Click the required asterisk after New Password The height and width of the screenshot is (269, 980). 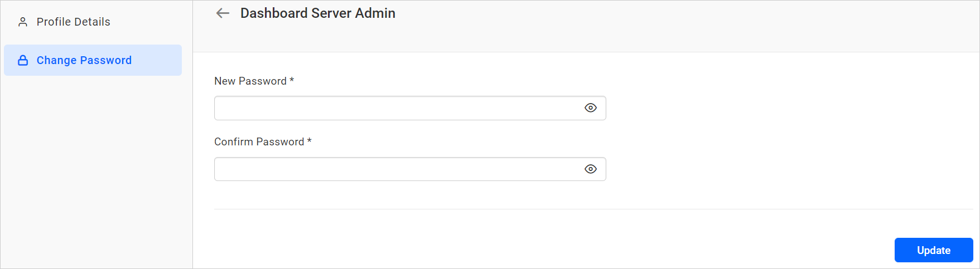[x=292, y=81]
